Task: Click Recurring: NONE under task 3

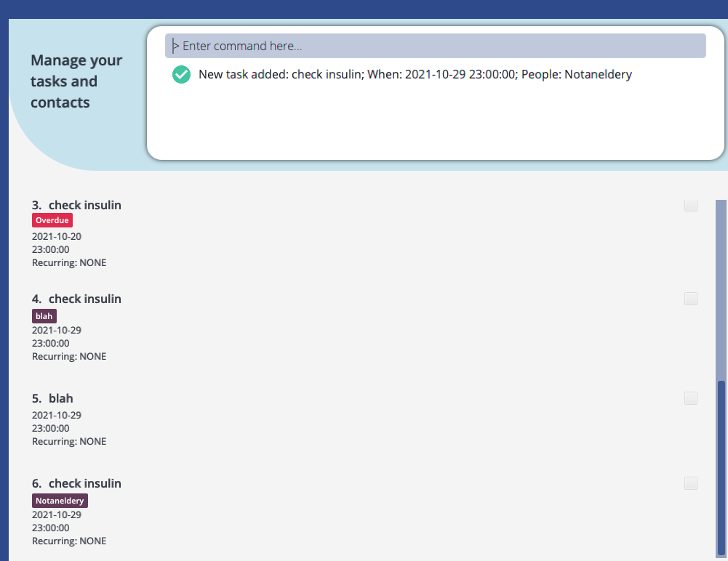Action: click(x=69, y=262)
